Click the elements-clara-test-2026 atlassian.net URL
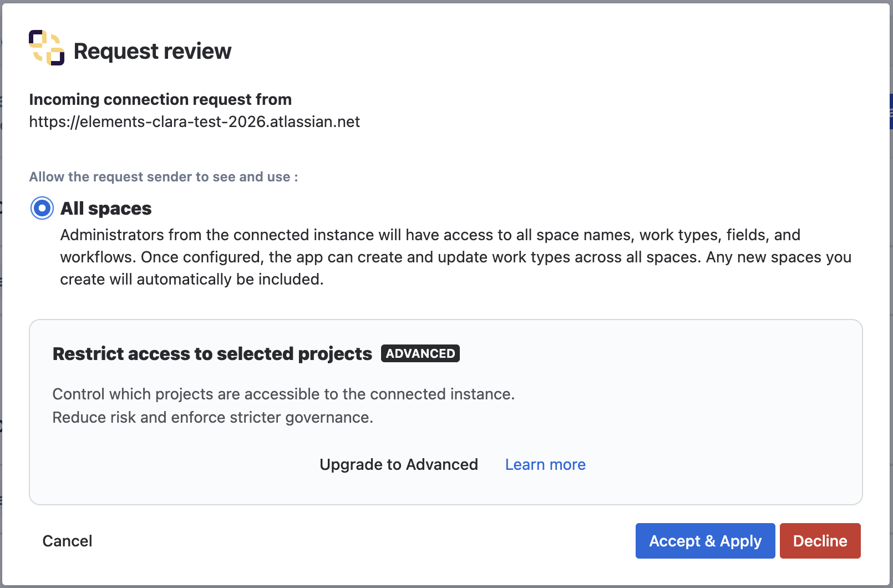 (x=195, y=121)
